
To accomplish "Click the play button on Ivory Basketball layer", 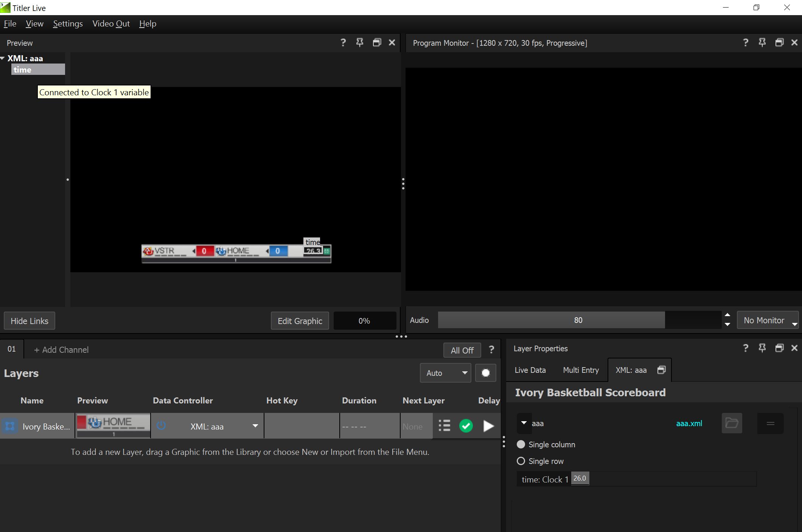I will tap(488, 426).
